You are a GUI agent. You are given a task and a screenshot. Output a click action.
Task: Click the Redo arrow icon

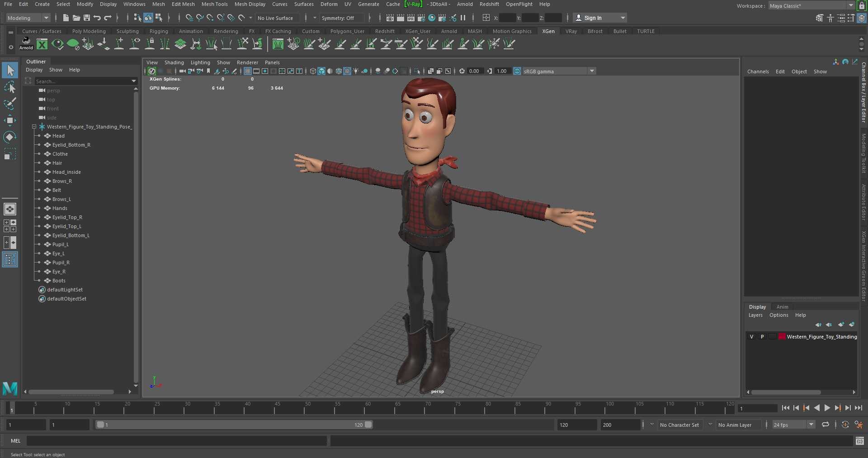(108, 18)
